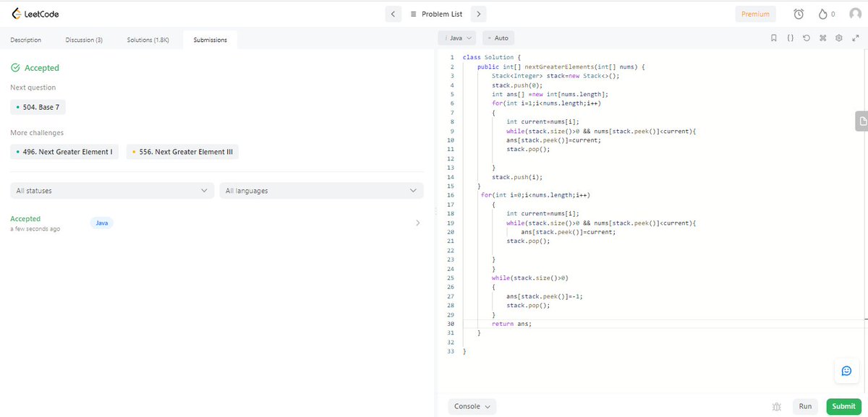Image resolution: width=868 pixels, height=417 pixels.
Task: Click the LeetCode logo
Action: click(35, 14)
